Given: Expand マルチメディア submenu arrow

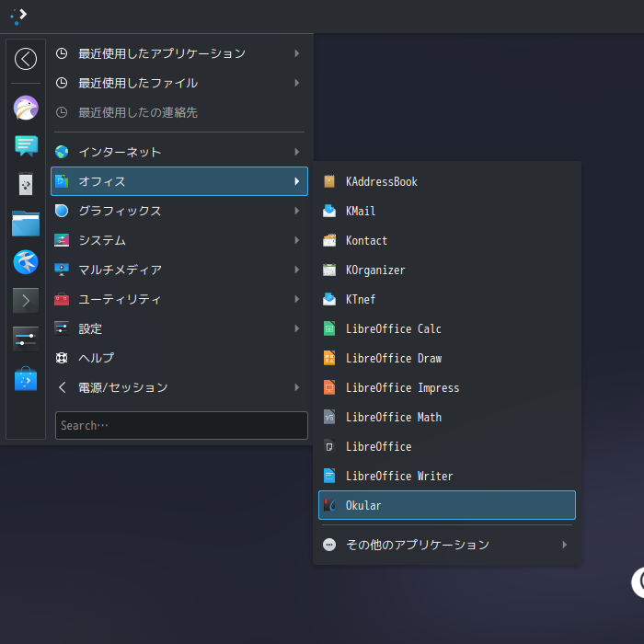Looking at the screenshot, I should (x=297, y=270).
